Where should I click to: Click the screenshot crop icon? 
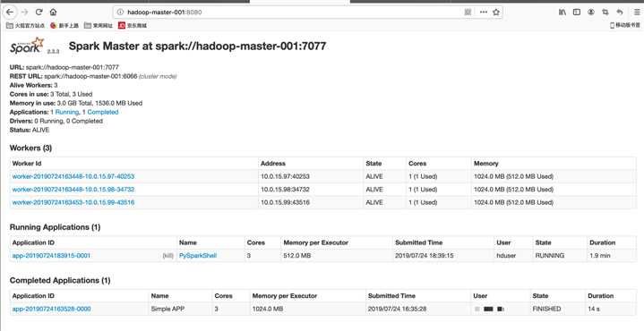point(605,13)
